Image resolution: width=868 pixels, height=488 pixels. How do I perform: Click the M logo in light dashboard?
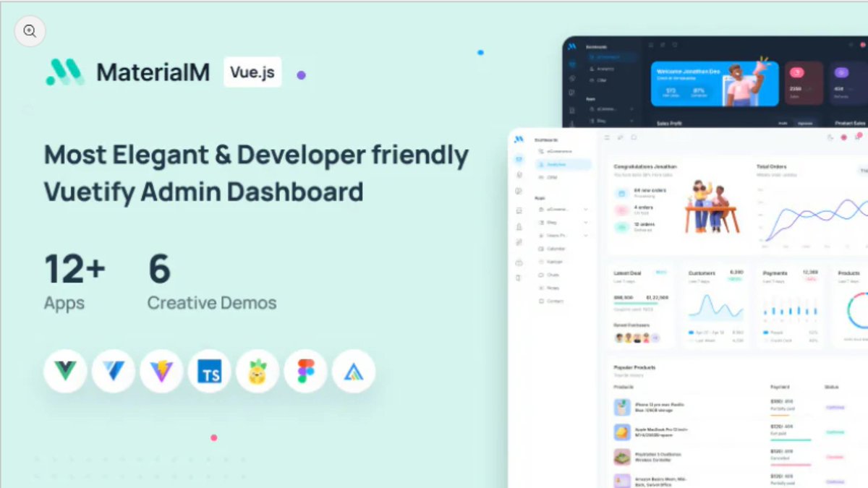(x=519, y=139)
